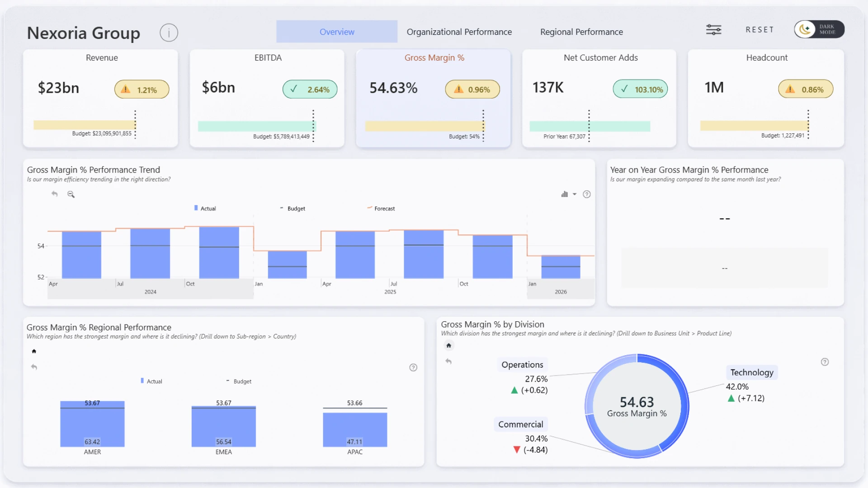868x488 pixels.
Task: Toggle Dark Mode switch
Action: pos(819,29)
